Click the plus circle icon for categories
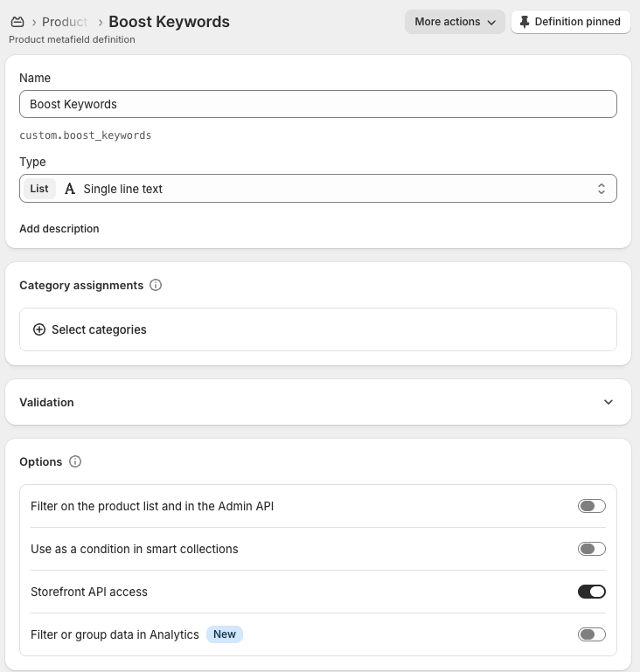This screenshot has width=640, height=672. [39, 329]
